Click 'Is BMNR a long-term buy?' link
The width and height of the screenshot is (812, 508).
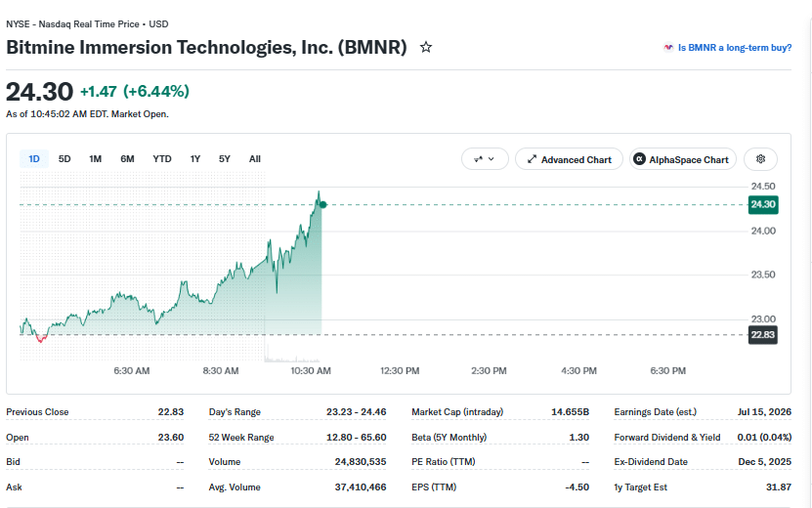point(735,48)
